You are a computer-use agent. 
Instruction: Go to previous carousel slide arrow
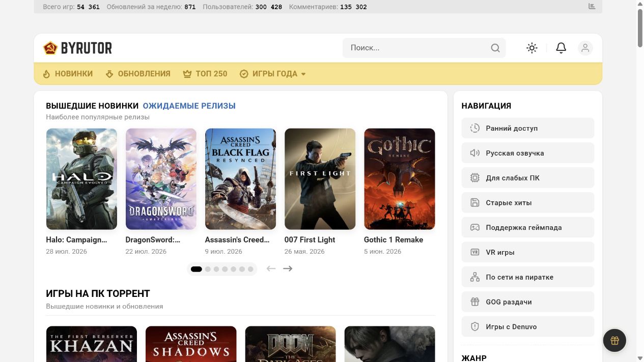[271, 268]
